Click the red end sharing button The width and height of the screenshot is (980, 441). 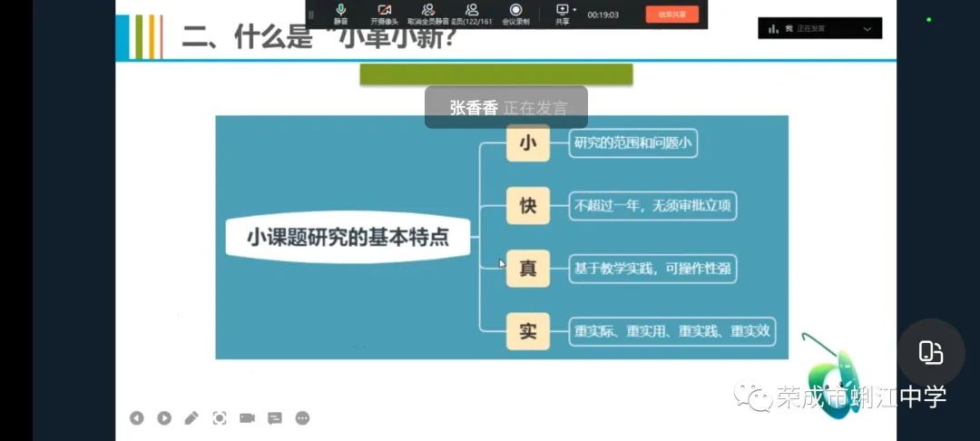672,14
